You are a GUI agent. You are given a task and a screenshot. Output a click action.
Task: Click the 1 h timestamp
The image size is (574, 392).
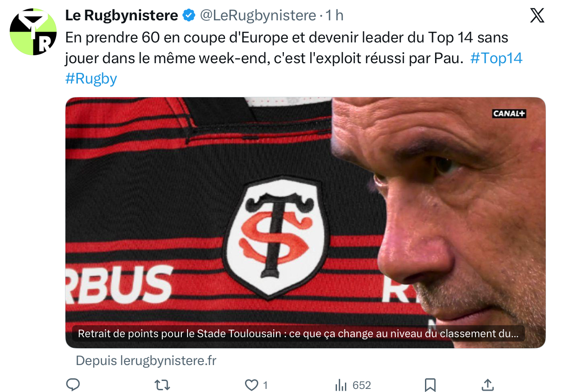click(334, 15)
